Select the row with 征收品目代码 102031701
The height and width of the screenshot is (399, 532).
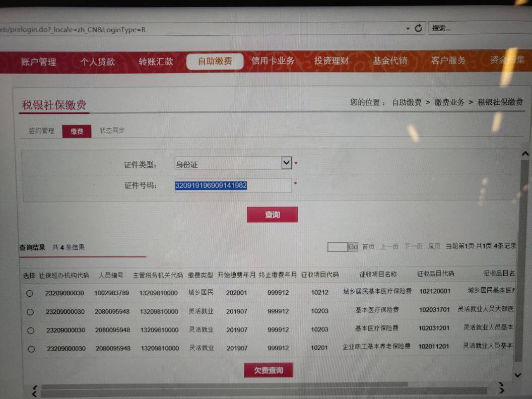click(x=30, y=312)
